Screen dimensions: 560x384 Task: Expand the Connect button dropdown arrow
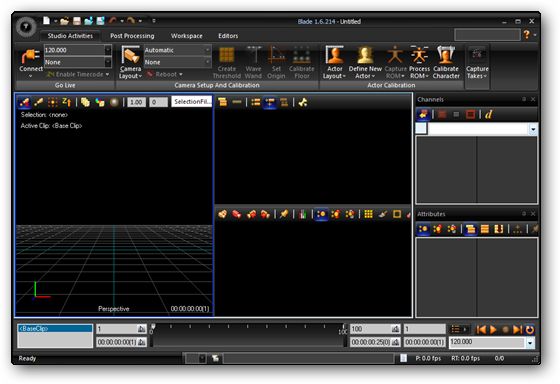click(30, 76)
